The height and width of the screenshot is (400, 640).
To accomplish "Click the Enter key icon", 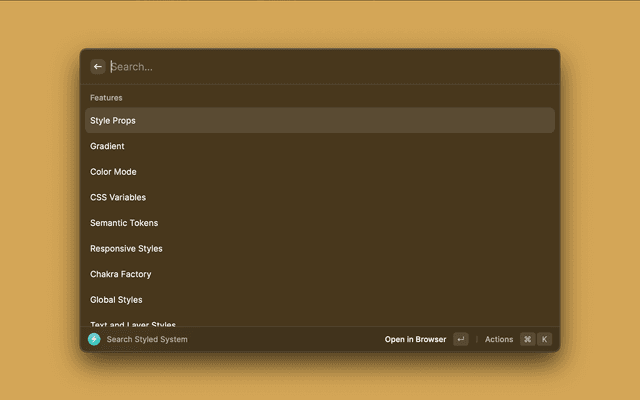I will (x=460, y=339).
